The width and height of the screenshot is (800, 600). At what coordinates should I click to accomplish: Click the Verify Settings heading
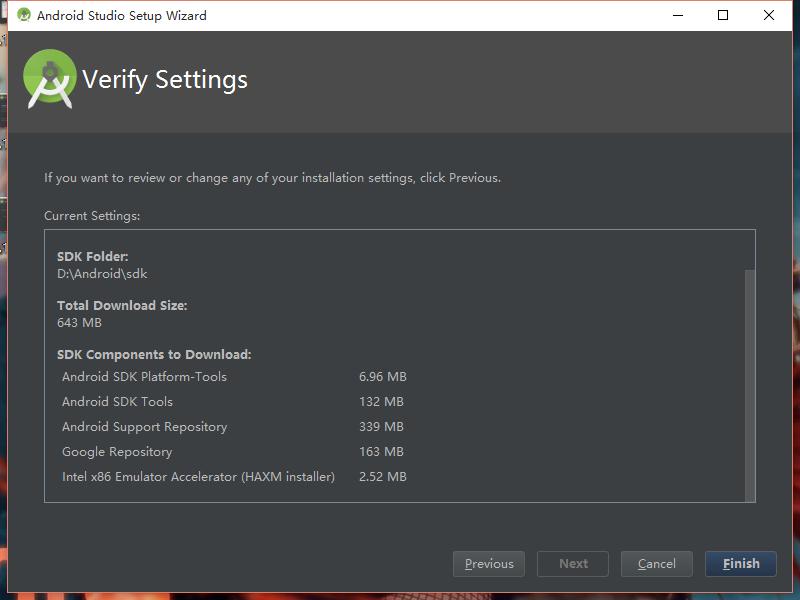pos(165,80)
